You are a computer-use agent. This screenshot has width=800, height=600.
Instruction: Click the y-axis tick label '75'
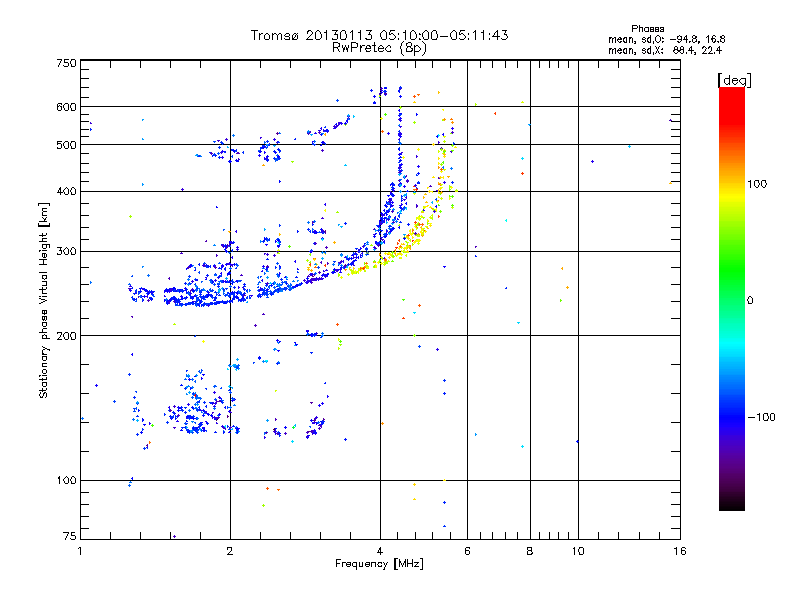pyautogui.click(x=70, y=536)
